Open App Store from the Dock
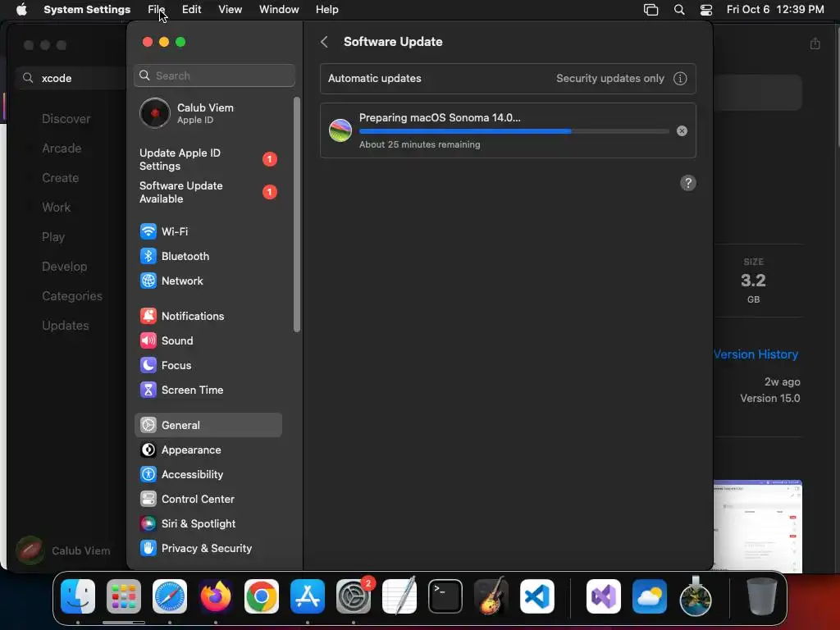840x630 pixels. (x=308, y=596)
